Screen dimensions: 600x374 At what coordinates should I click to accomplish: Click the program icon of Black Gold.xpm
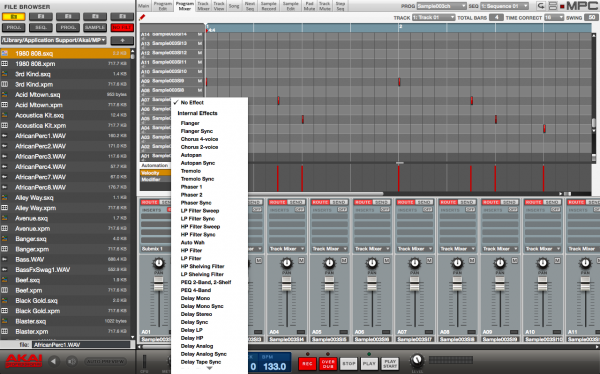click(5, 311)
